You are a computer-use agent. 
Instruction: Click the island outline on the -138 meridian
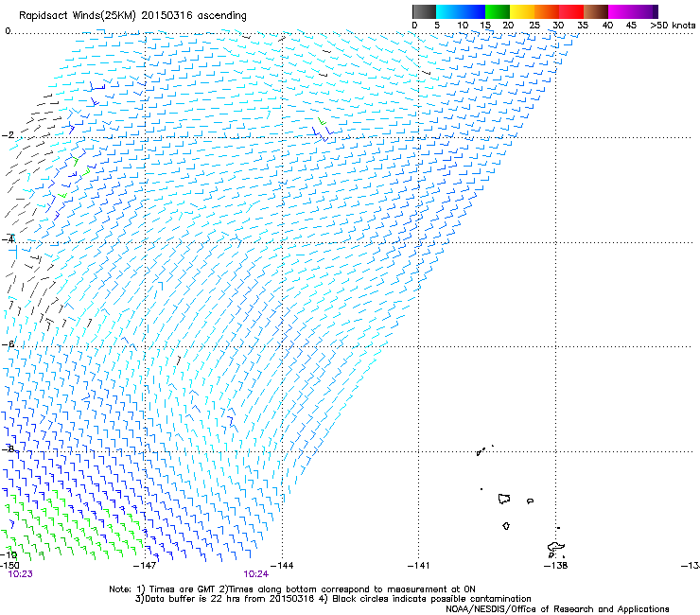556,547
